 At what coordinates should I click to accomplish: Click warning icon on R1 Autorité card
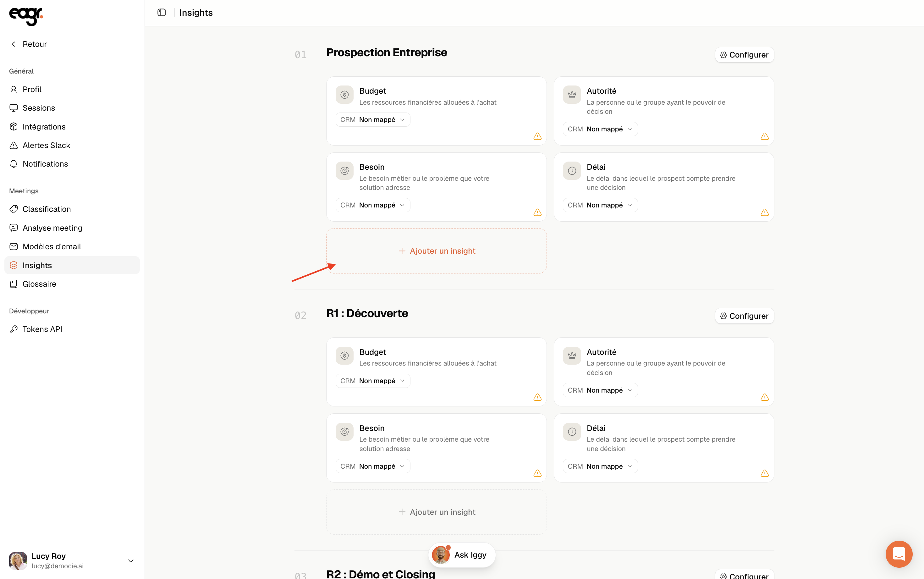[764, 398]
